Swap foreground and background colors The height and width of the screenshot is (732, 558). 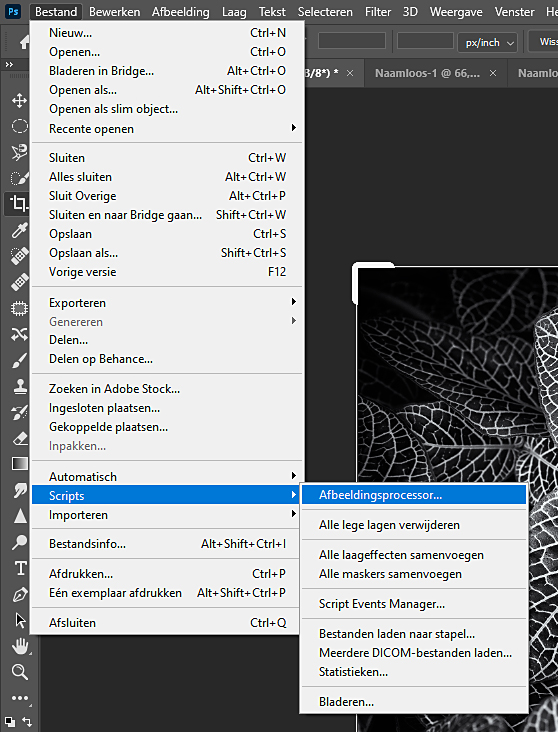pyautogui.click(x=27, y=722)
